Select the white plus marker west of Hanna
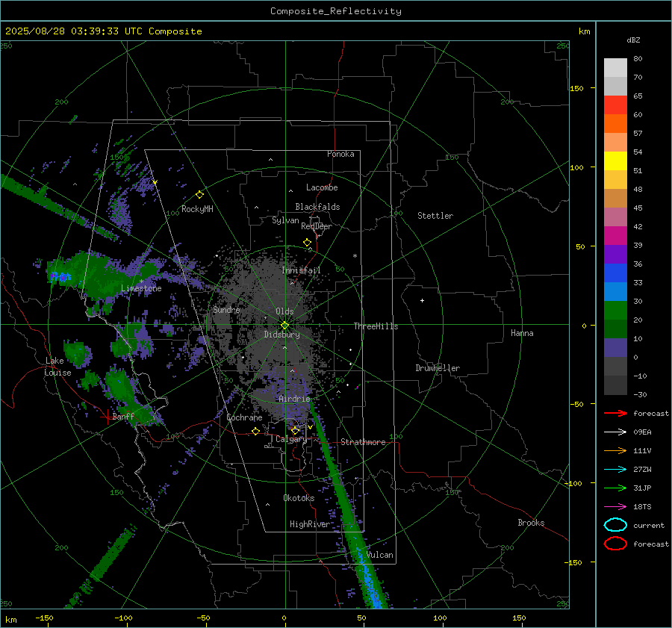Viewport: 672px width, 628px height. pyautogui.click(x=422, y=300)
